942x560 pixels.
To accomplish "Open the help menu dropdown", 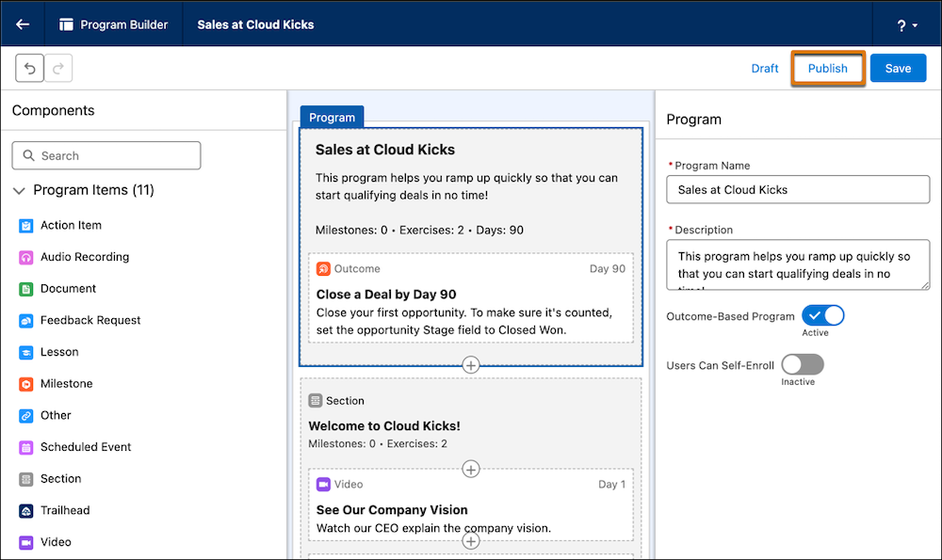I will [907, 25].
